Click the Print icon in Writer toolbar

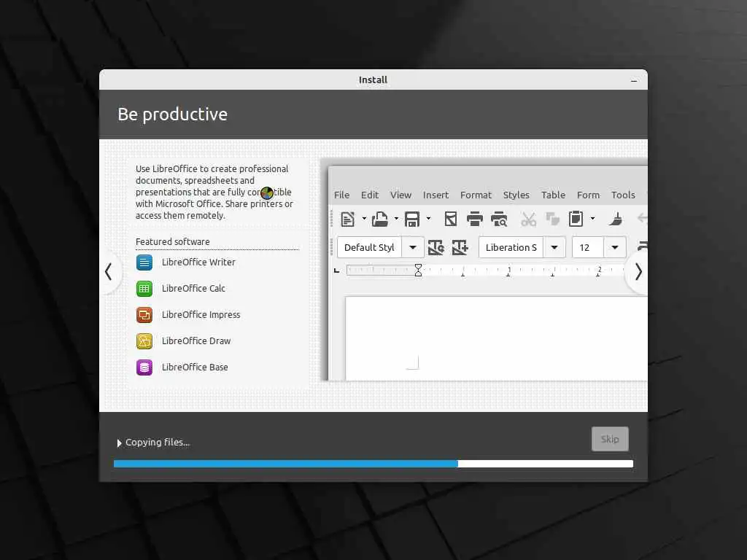[474, 219]
